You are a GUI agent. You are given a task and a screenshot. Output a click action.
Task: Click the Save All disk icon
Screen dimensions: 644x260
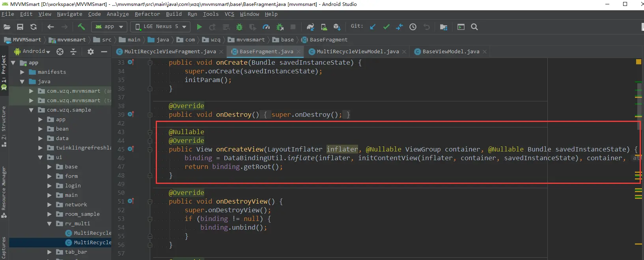click(20, 27)
